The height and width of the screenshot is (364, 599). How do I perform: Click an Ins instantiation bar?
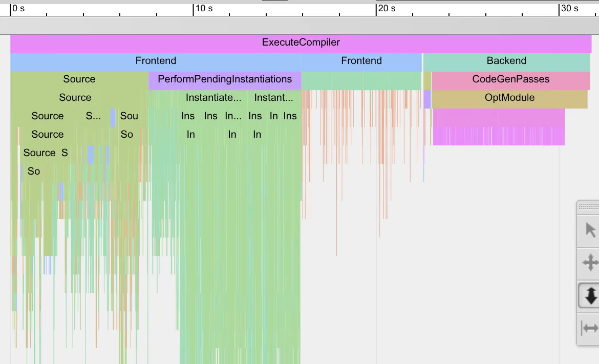(x=187, y=116)
